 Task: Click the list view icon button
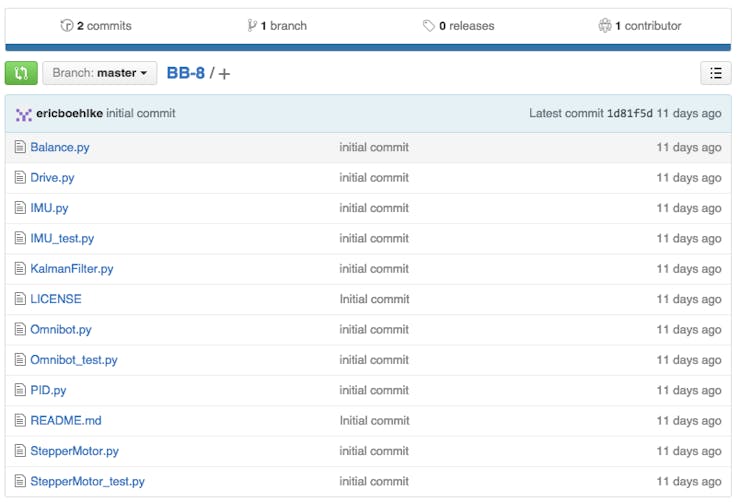click(x=715, y=73)
